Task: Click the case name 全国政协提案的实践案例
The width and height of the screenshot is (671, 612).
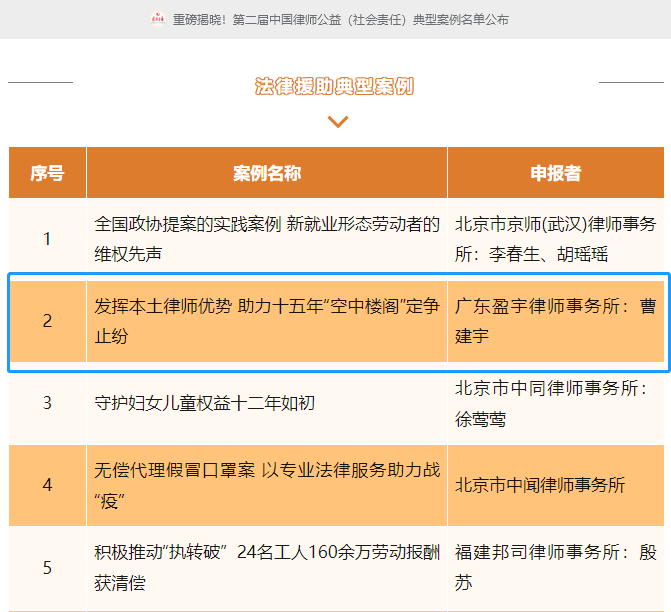Action: click(x=267, y=239)
